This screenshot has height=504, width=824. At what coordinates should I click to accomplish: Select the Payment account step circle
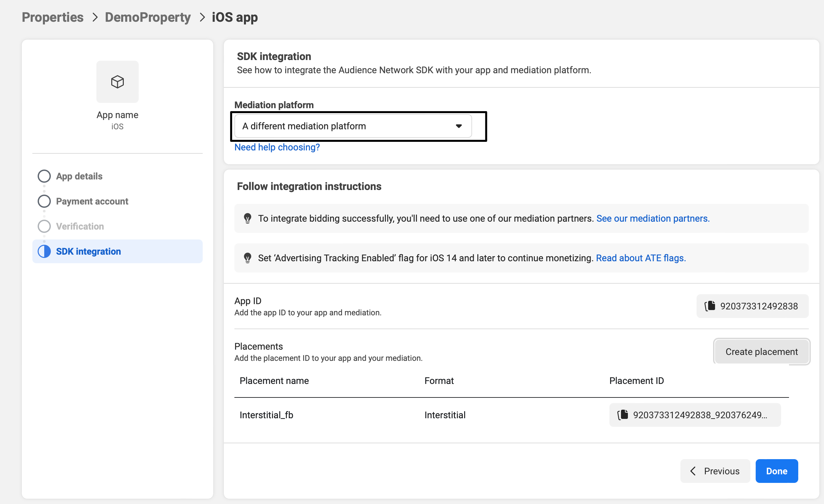(44, 201)
